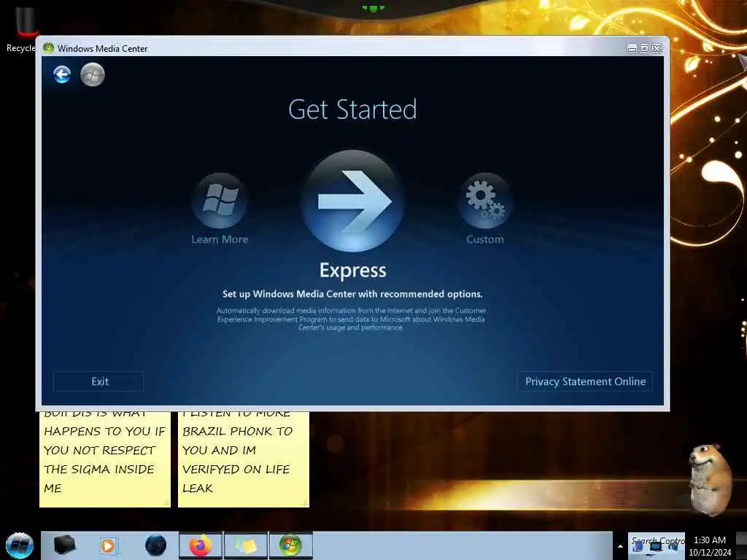
Task: Open the Windows Start orb
Action: pos(20,545)
